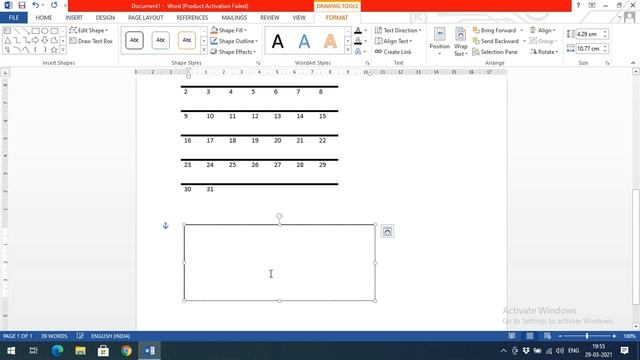Switch to Read Mode view
The width and height of the screenshot is (640, 360).
coord(511,336)
